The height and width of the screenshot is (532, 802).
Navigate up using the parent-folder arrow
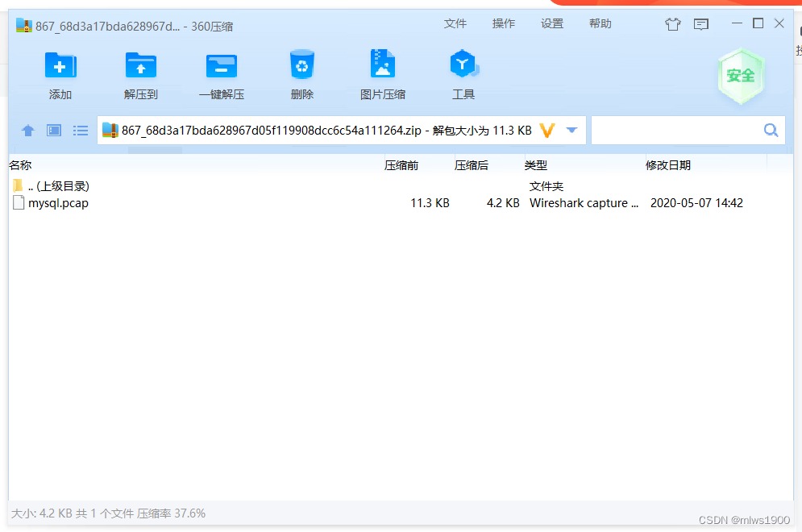tap(28, 130)
